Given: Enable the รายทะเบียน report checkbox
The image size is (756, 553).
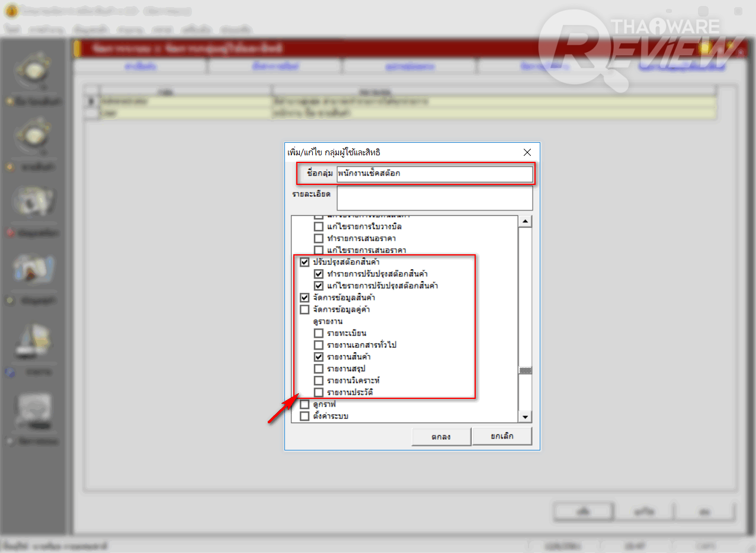Looking at the screenshot, I should coord(319,333).
